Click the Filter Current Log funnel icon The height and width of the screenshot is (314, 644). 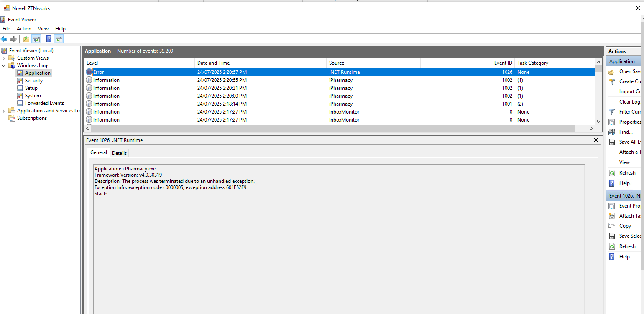pyautogui.click(x=612, y=112)
